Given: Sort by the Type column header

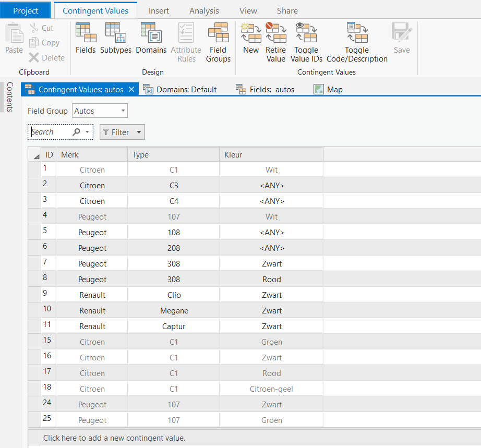Looking at the screenshot, I should click(174, 154).
